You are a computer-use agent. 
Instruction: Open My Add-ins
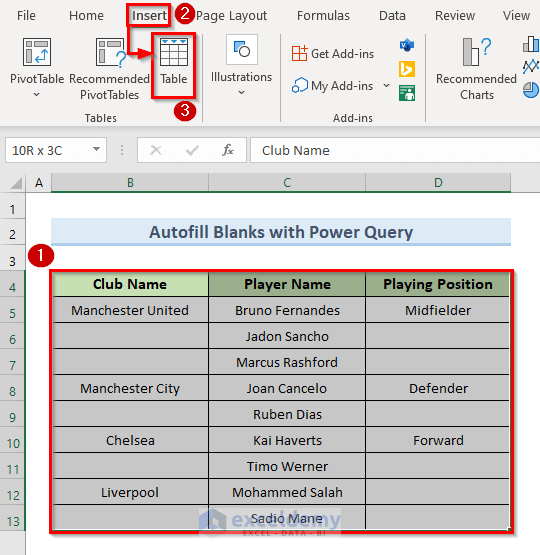pos(333,86)
